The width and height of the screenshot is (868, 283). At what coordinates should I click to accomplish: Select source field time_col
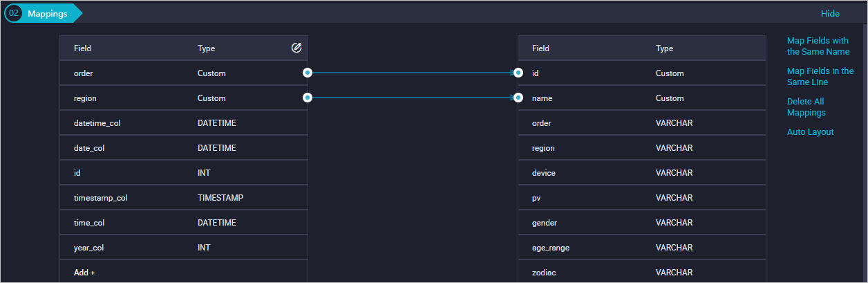(184, 223)
